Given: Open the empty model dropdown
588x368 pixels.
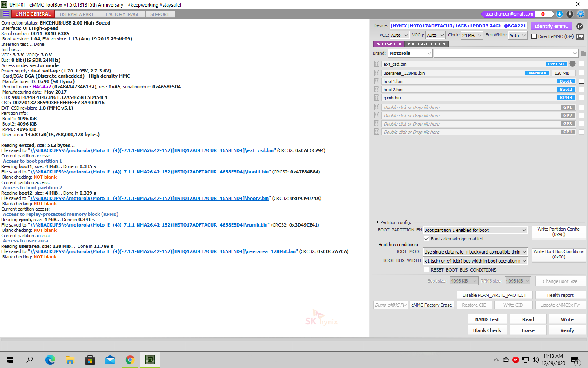Looking at the screenshot, I should 506,53.
